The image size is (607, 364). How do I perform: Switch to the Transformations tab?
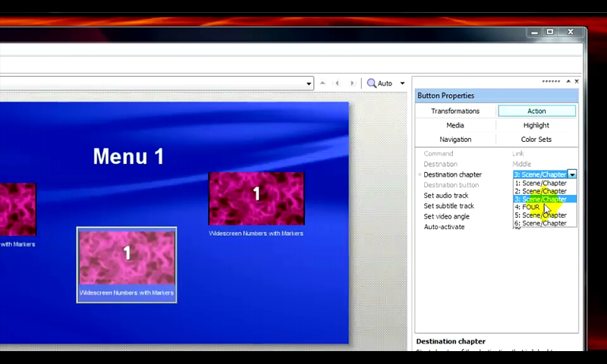tap(455, 111)
